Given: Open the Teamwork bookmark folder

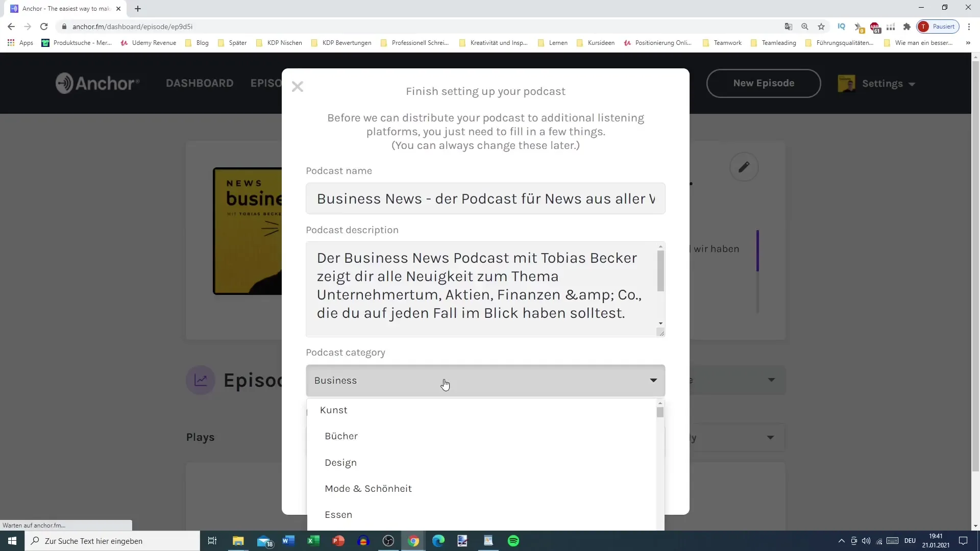Looking at the screenshot, I should pyautogui.click(x=722, y=43).
